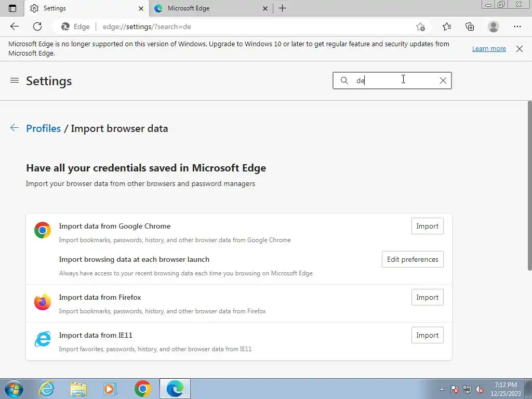Refresh the current page
Screen dimensions: 532x399
(x=37, y=26)
